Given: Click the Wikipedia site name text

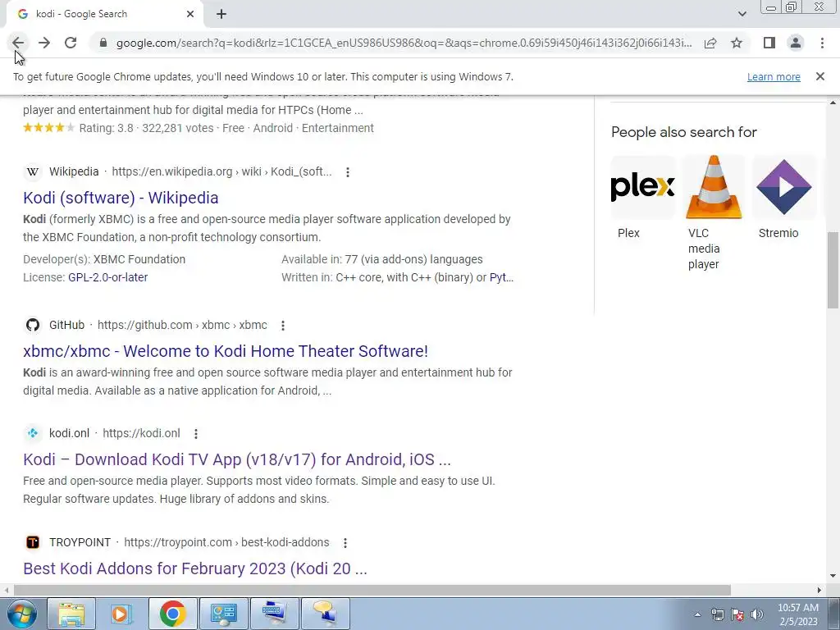Looking at the screenshot, I should [74, 172].
